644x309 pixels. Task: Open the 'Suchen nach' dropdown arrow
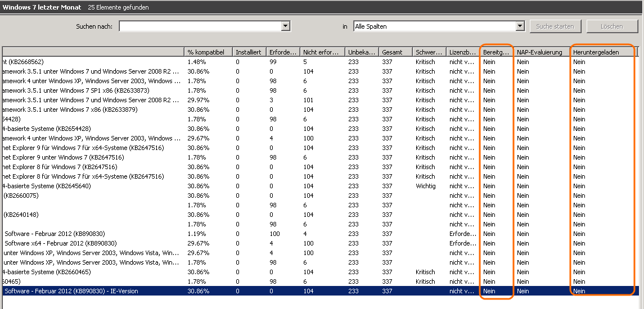pyautogui.click(x=286, y=26)
